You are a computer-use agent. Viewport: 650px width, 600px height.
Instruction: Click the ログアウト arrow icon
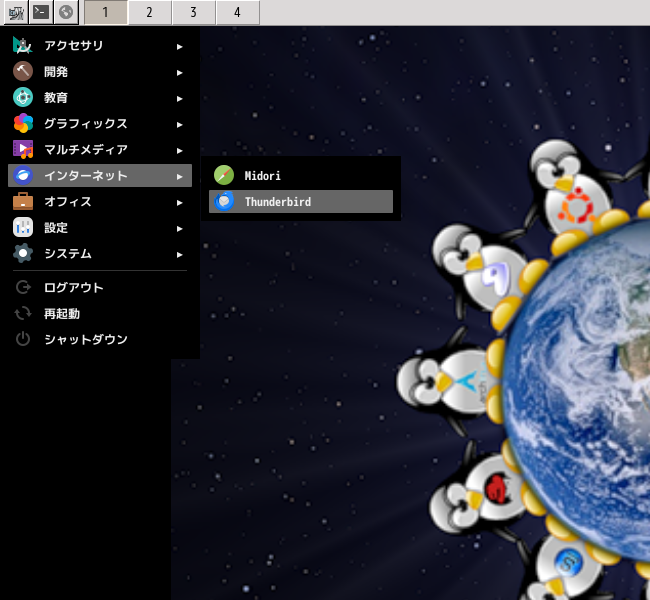[23, 287]
